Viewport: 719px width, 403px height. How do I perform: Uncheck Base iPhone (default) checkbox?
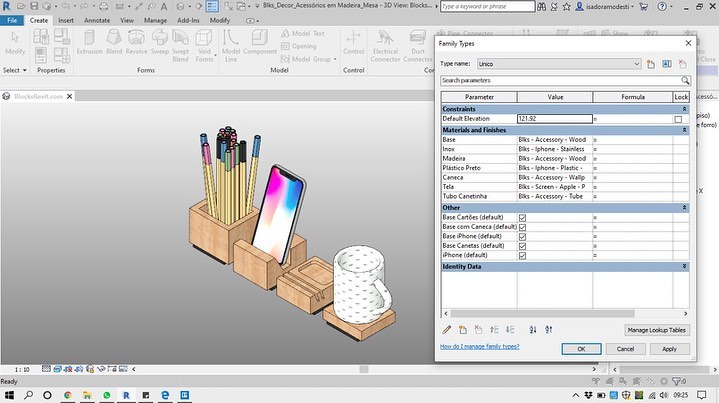click(x=522, y=237)
